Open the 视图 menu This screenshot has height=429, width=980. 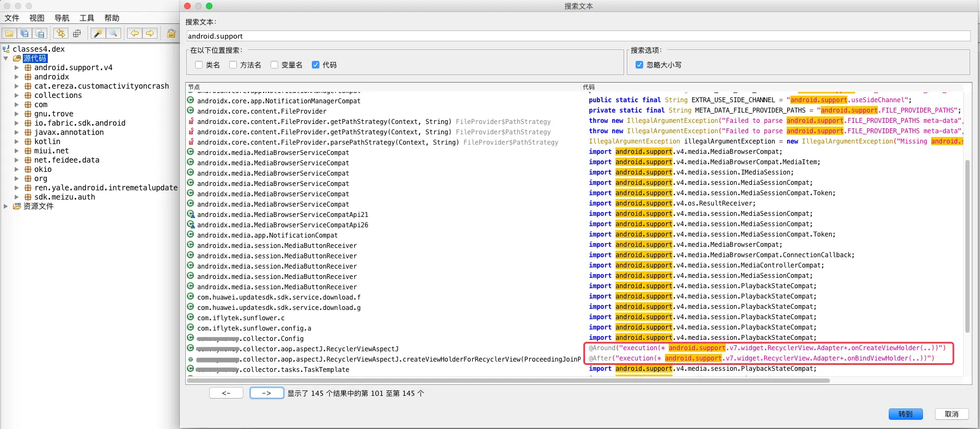(37, 18)
